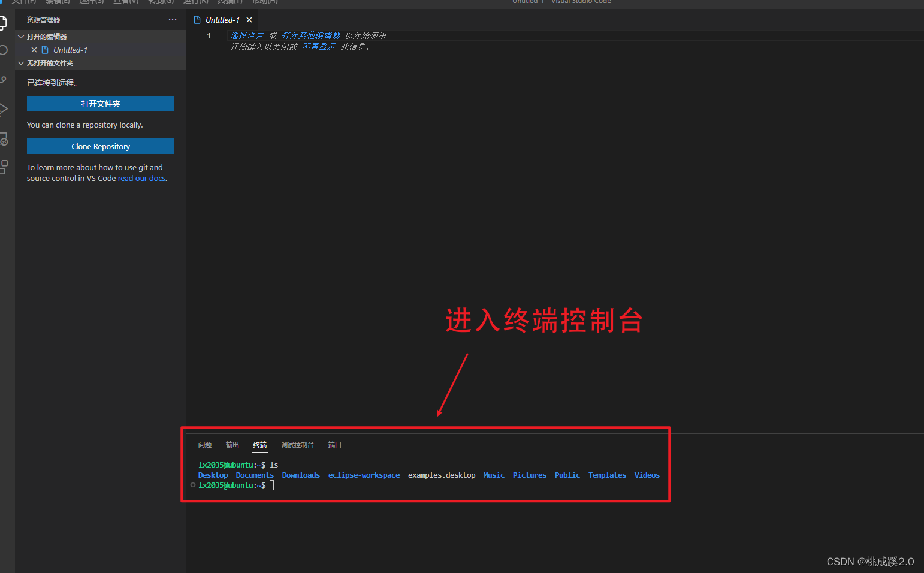Click examples.desktop in terminal output
This screenshot has width=924, height=573.
pos(442,475)
